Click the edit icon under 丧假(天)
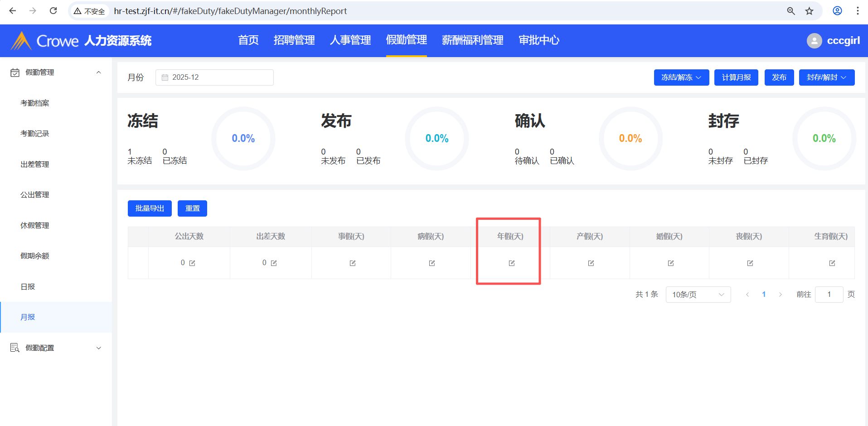This screenshot has height=426, width=868. pos(750,263)
